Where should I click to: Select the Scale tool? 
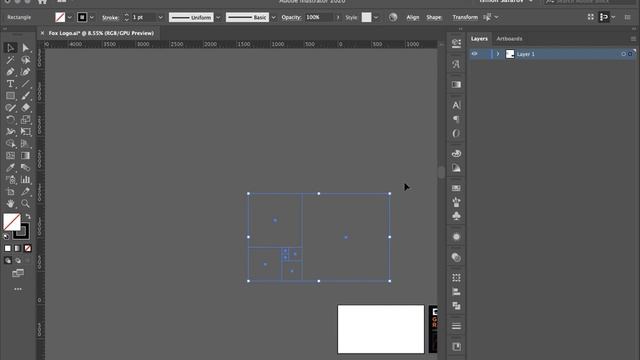coord(25,120)
